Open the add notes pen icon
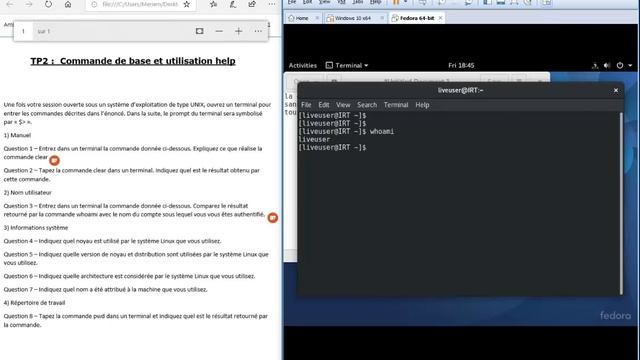 coord(233,4)
